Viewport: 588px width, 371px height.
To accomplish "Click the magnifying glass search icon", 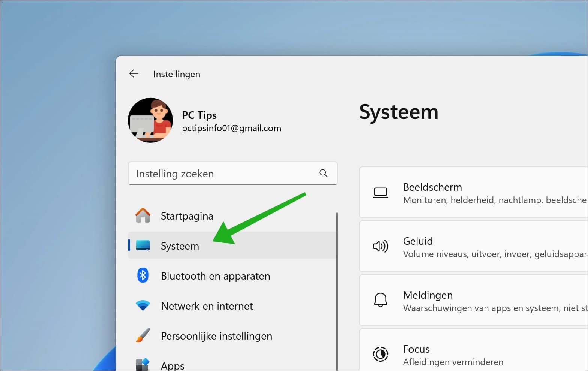I will point(324,173).
